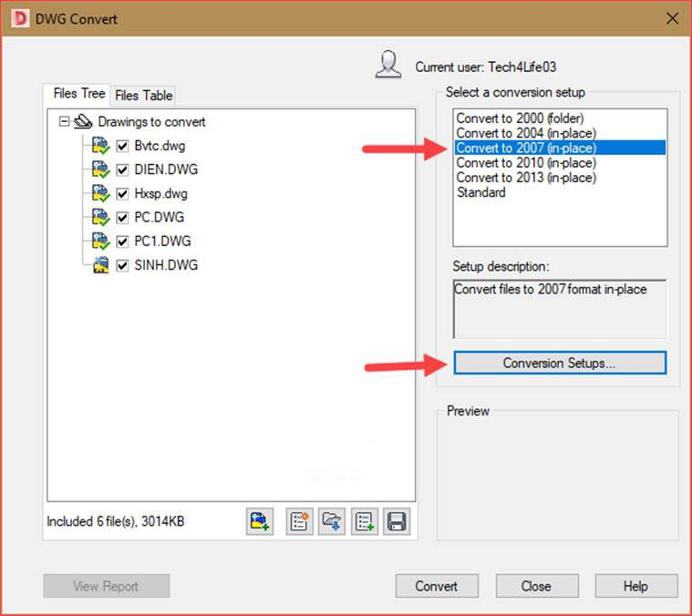Toggle the Hxsp.dwg checkbox
Screen dimensions: 692x616
[x=122, y=193]
